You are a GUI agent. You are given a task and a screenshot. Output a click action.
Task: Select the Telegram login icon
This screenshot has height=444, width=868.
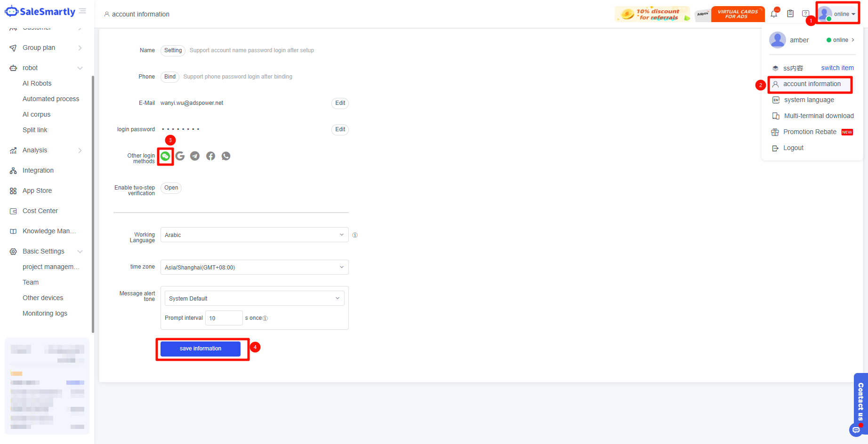pyautogui.click(x=195, y=156)
